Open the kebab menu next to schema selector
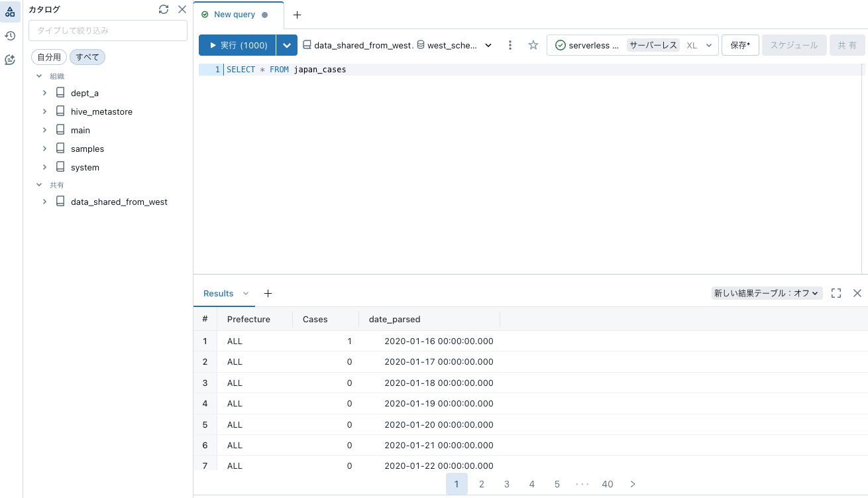 [x=510, y=45]
